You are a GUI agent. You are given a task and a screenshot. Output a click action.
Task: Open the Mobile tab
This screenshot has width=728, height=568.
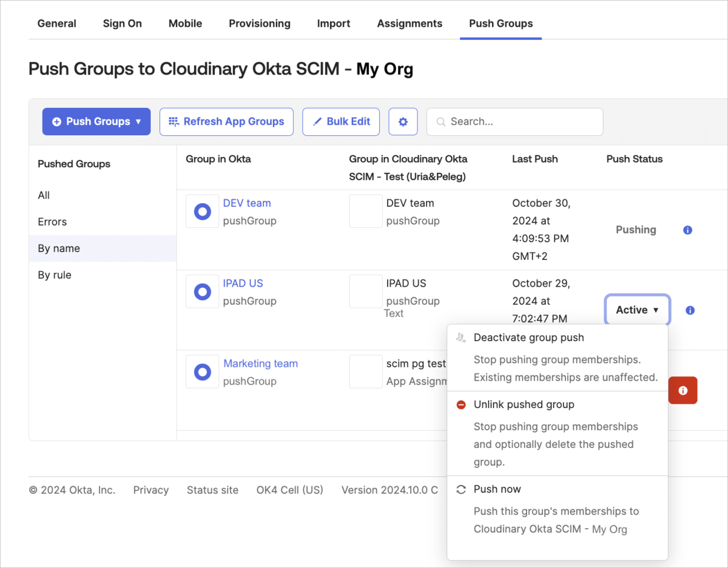(186, 24)
